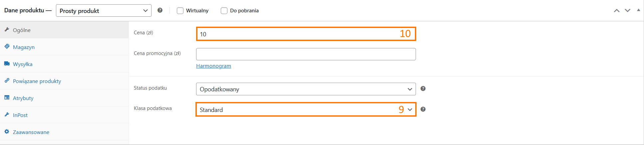Click the wrench icon beside Ogólne

7,30
